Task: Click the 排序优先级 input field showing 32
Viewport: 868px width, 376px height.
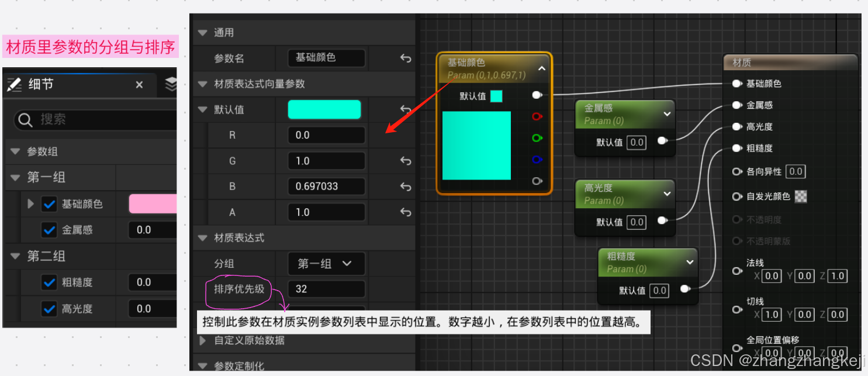Action: pyautogui.click(x=326, y=289)
